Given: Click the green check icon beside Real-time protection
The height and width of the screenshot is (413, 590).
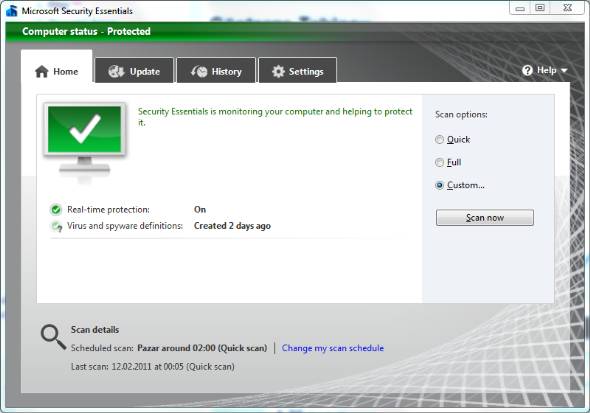Looking at the screenshot, I should point(56,210).
